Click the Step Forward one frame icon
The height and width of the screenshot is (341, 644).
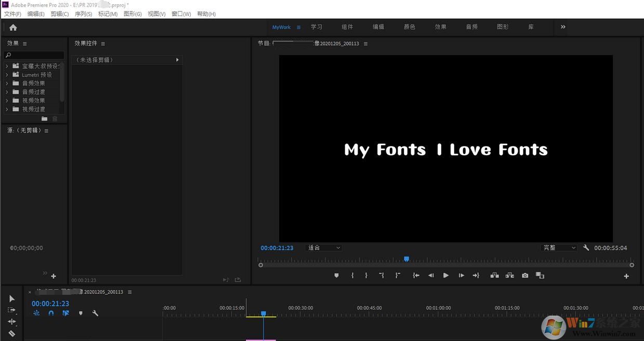pyautogui.click(x=461, y=275)
